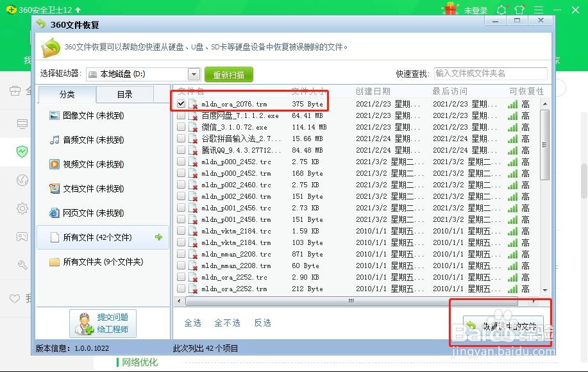Check the 微信_3.1.0.72.exe file checkbox

(x=181, y=127)
